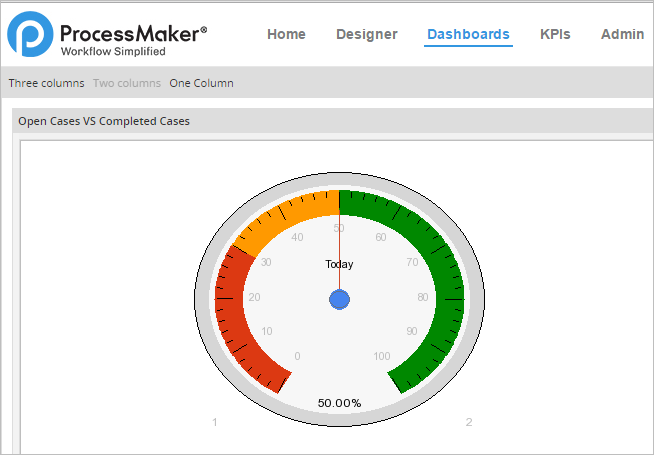Screen dimensions: 654x455
Task: Select the One Column layout
Action: point(201,83)
